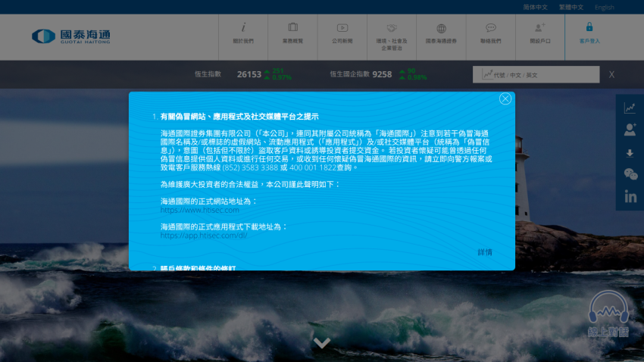The width and height of the screenshot is (644, 362).
Task: Click the 恆生國企指數 label in ticker
Action: (x=349, y=74)
